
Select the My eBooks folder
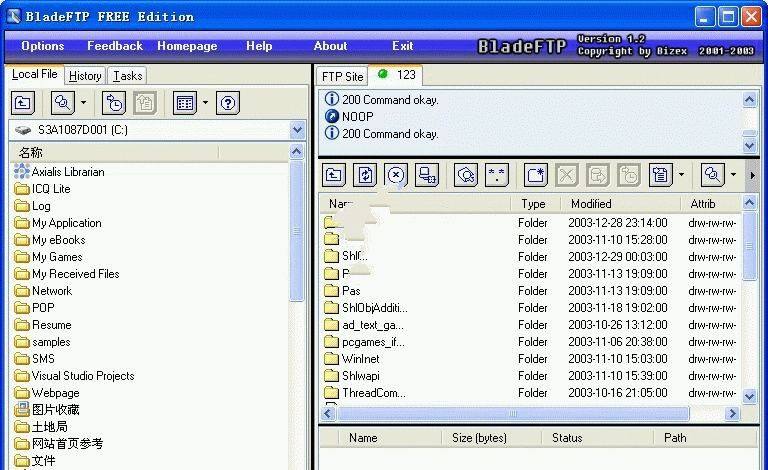tap(50, 240)
